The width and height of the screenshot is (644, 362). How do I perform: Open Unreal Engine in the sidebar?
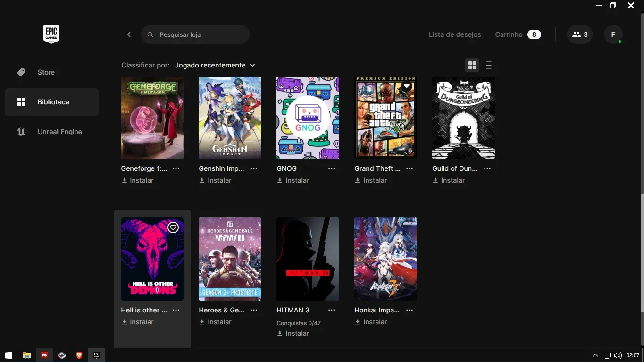point(51,132)
